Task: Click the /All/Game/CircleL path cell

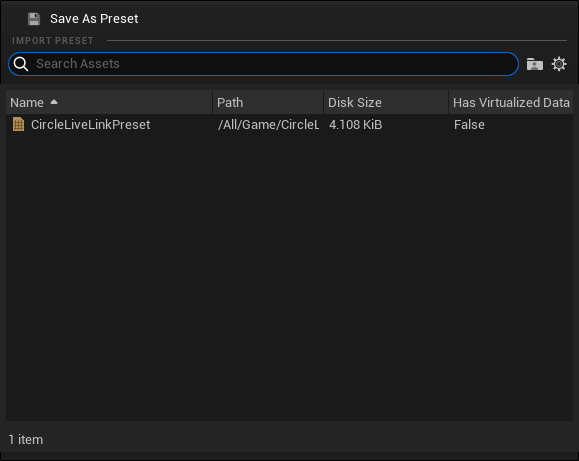Action: point(268,124)
